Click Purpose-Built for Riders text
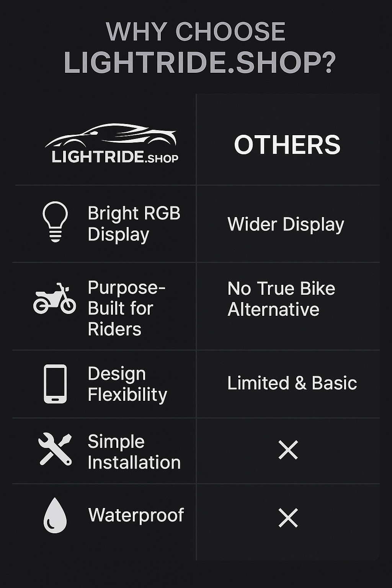The width and height of the screenshot is (392, 588). click(x=126, y=308)
